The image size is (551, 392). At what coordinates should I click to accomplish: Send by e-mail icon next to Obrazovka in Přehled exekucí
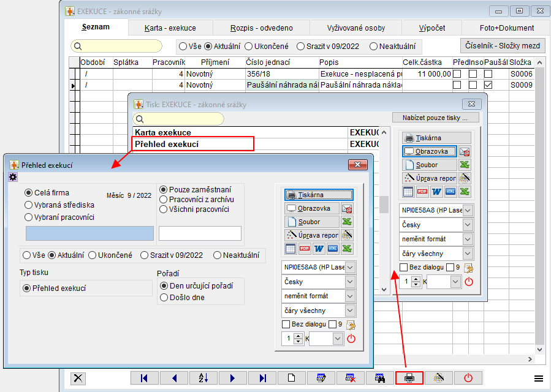[347, 209]
